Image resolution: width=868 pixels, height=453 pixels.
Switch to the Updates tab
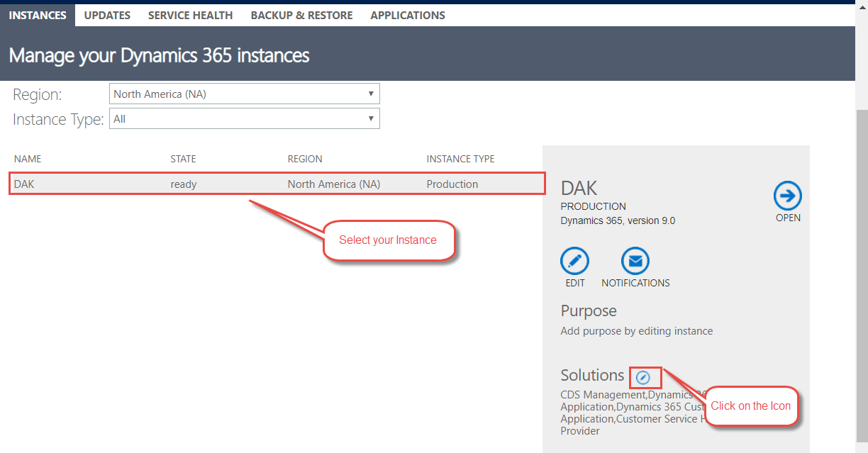(x=107, y=15)
